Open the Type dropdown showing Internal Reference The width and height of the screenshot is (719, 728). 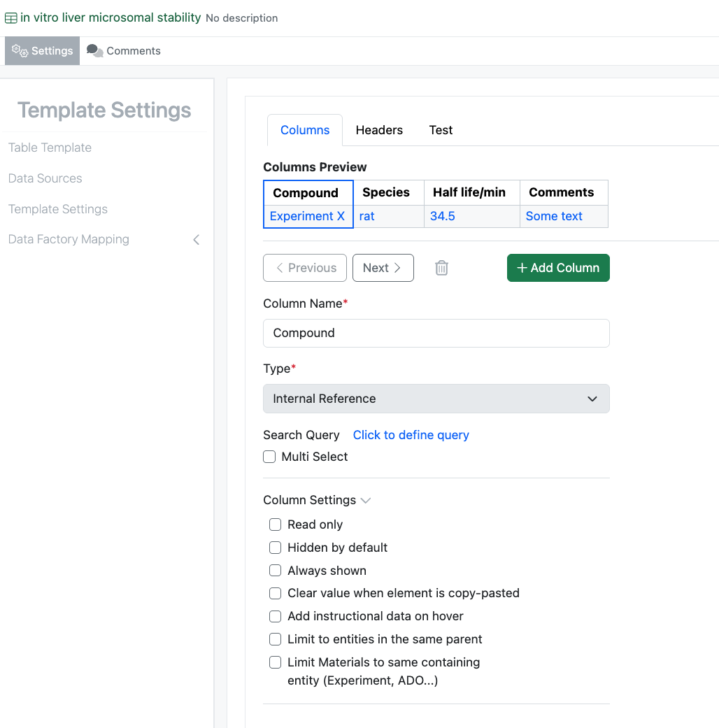pos(436,399)
